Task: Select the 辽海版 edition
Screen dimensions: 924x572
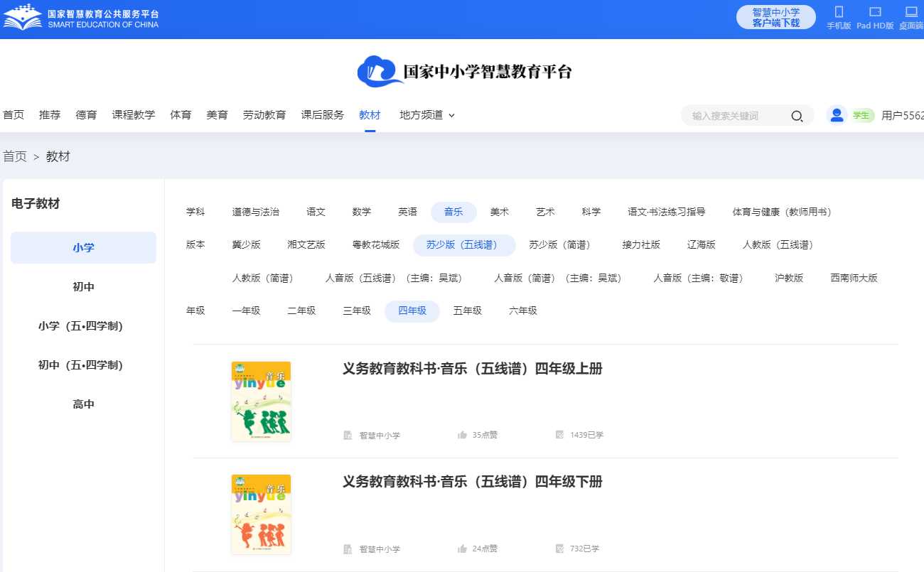Action: click(702, 244)
